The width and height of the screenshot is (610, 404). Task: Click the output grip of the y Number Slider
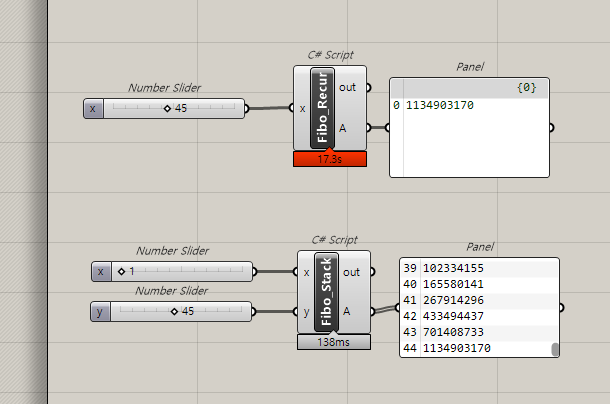pos(254,311)
